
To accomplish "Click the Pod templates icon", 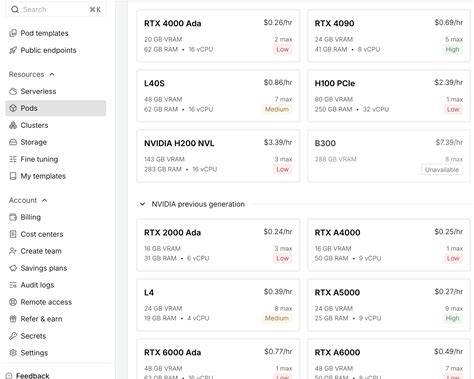I will tap(13, 33).
